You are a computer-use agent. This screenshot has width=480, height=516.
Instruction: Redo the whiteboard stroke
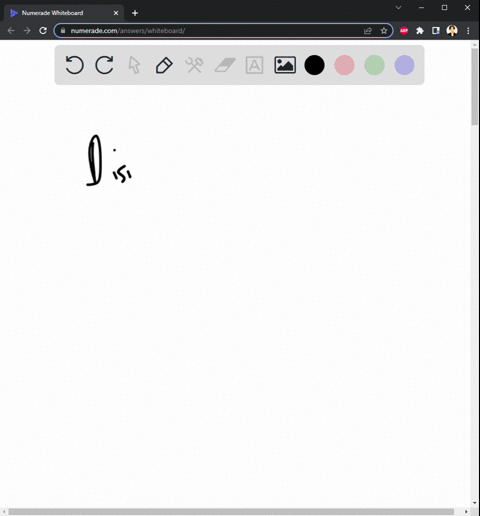click(x=104, y=65)
